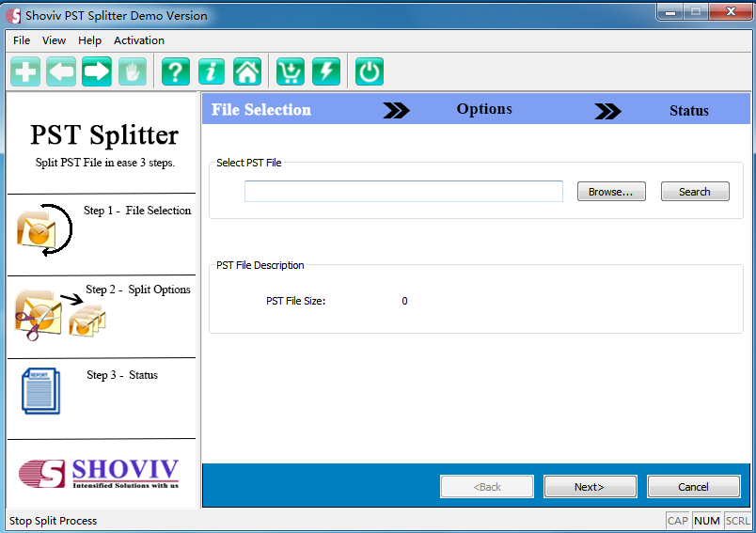Click 'Step 2 - Split Options' label
The image size is (756, 533).
tap(138, 290)
